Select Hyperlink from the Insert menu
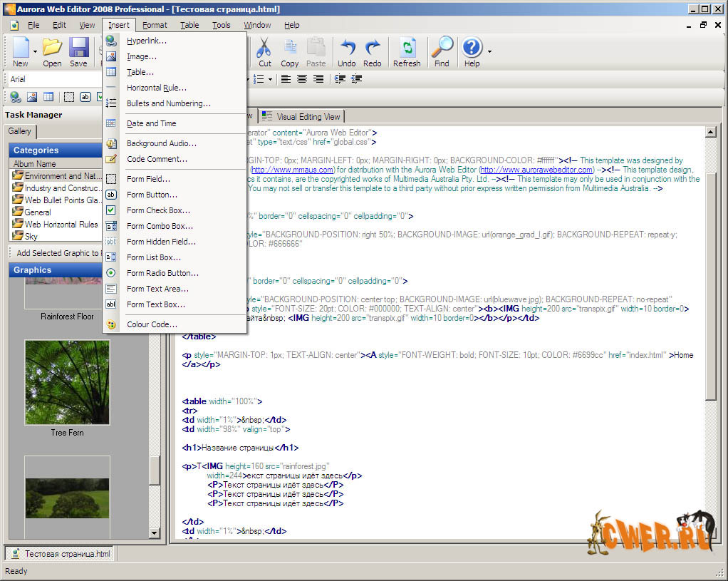728x581 pixels. [147, 41]
